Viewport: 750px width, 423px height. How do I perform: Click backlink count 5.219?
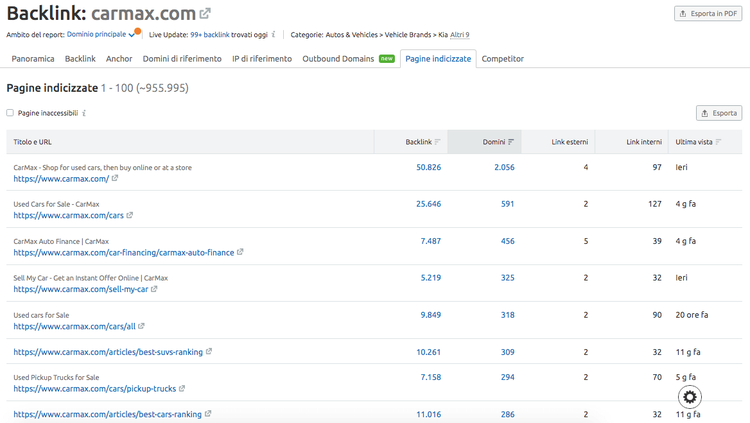[431, 278]
